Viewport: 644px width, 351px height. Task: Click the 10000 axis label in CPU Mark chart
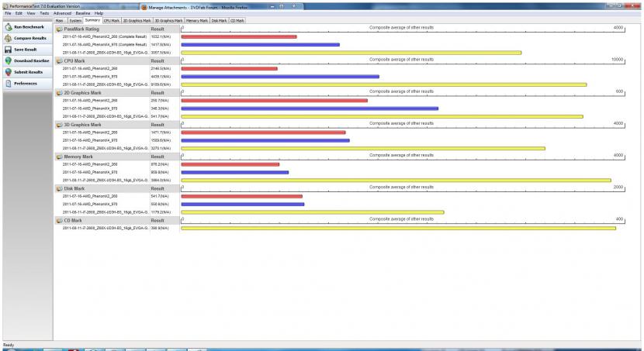(617, 60)
